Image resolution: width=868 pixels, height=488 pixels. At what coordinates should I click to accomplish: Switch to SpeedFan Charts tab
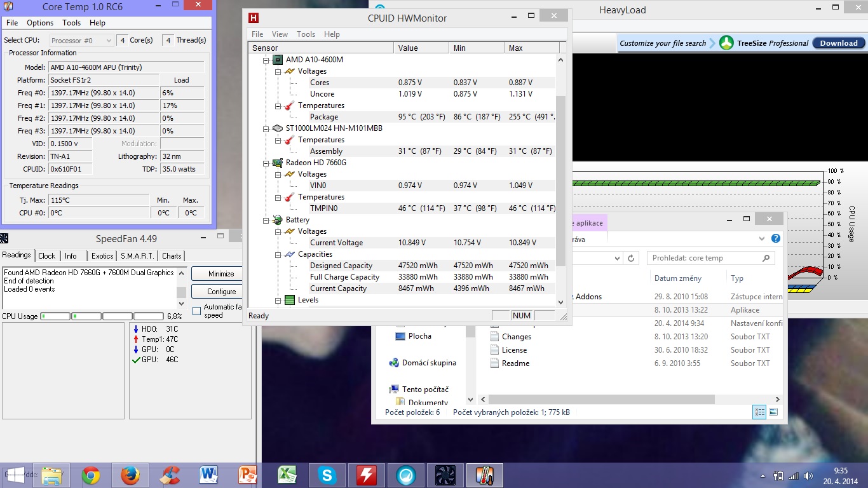pos(172,256)
